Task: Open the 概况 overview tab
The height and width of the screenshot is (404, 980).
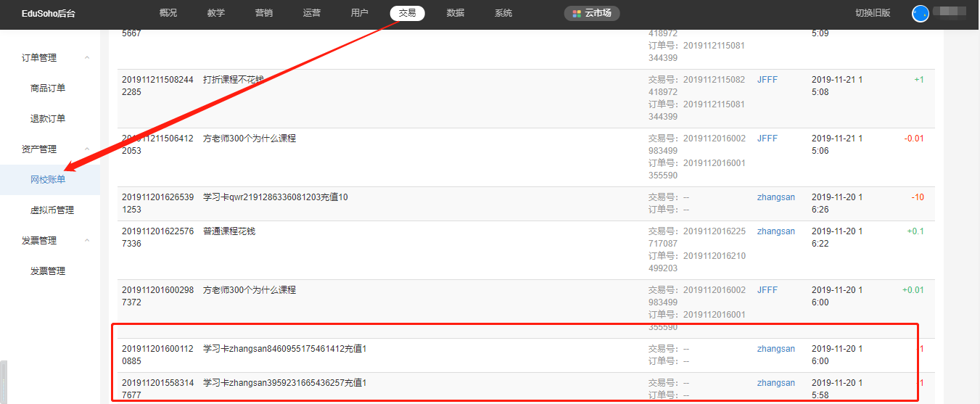Action: [168, 13]
